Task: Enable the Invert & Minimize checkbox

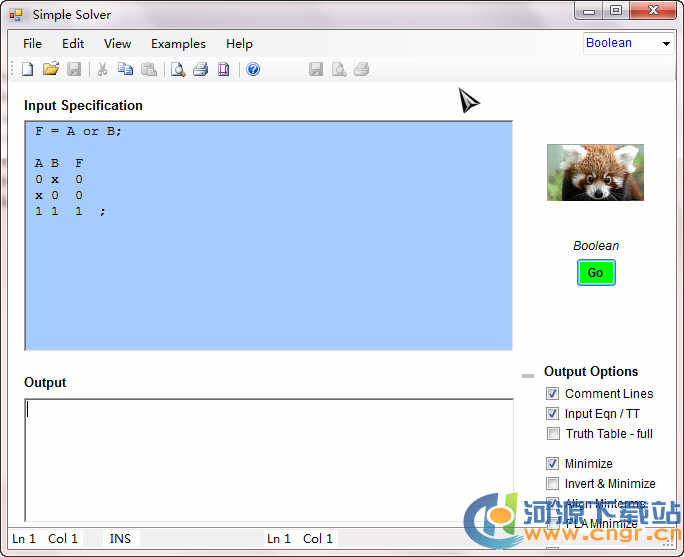Action: 552,483
